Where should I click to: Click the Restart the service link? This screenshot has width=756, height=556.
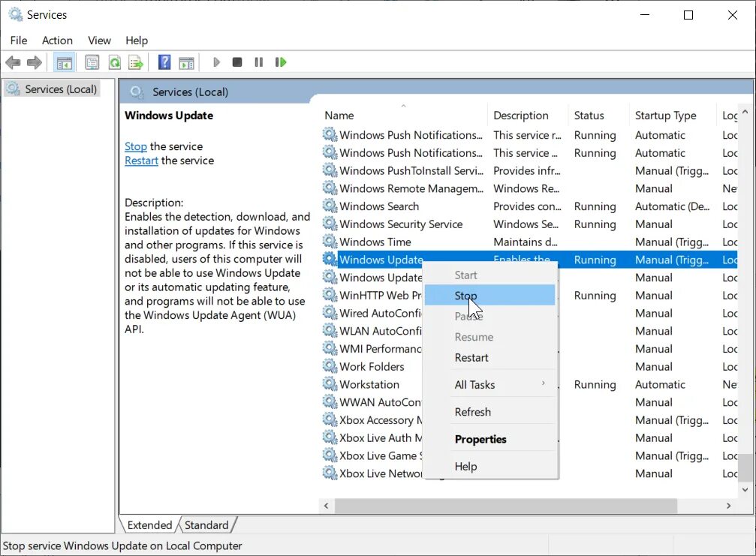point(141,161)
